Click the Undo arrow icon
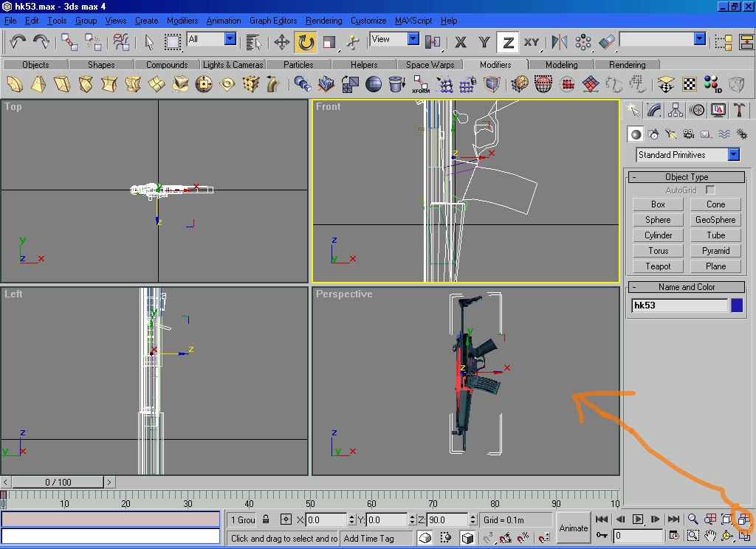 [18, 42]
